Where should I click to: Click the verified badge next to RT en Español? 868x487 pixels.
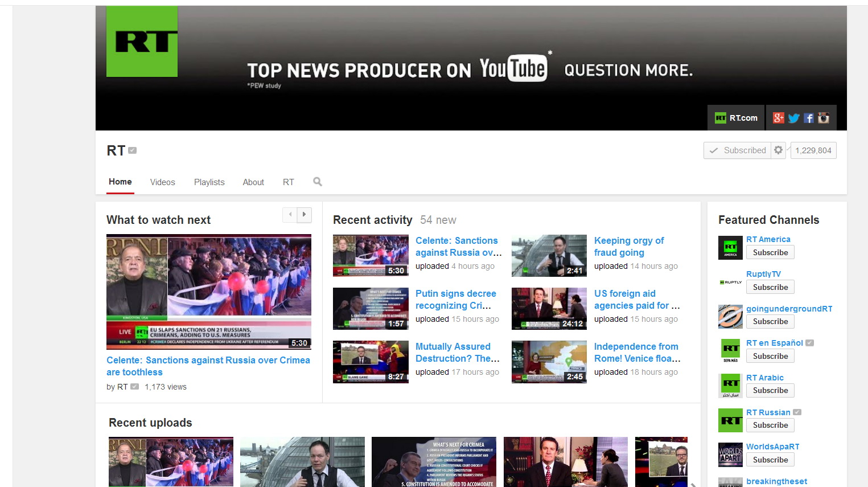pos(809,343)
